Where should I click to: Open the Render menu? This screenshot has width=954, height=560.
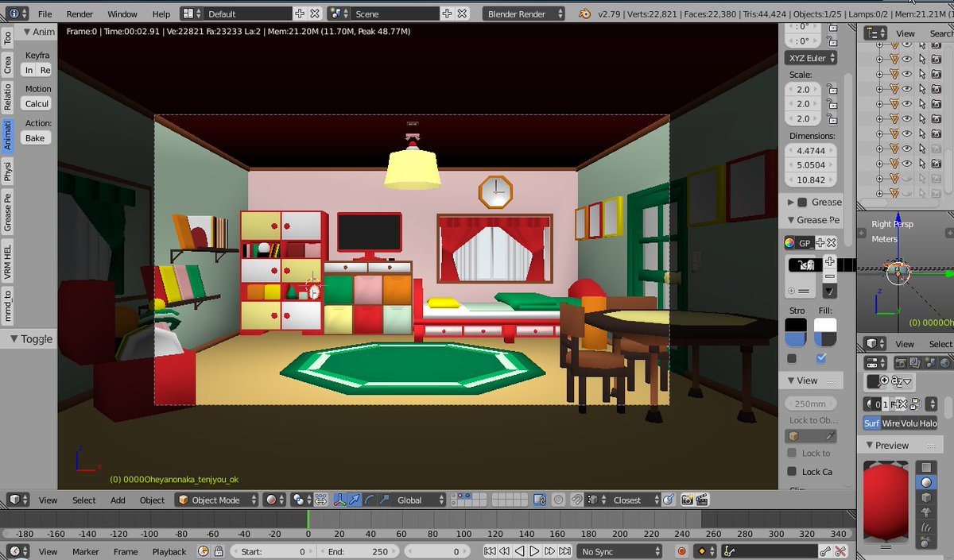[79, 14]
